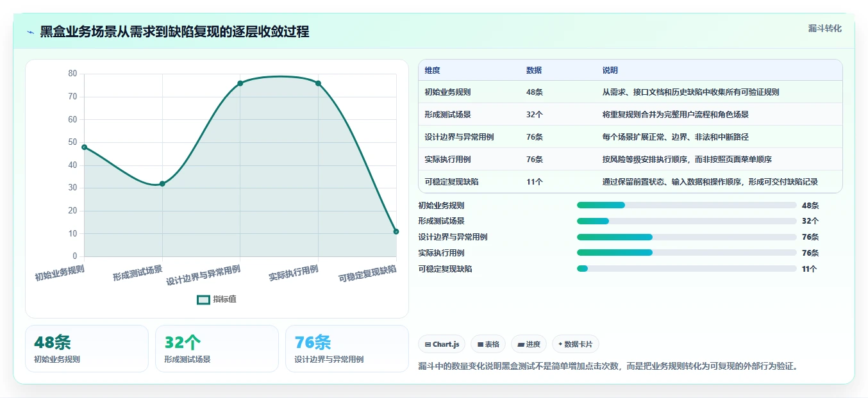Open the 32个 形成测试场景 data card
The width and height of the screenshot is (868, 398).
point(217,349)
